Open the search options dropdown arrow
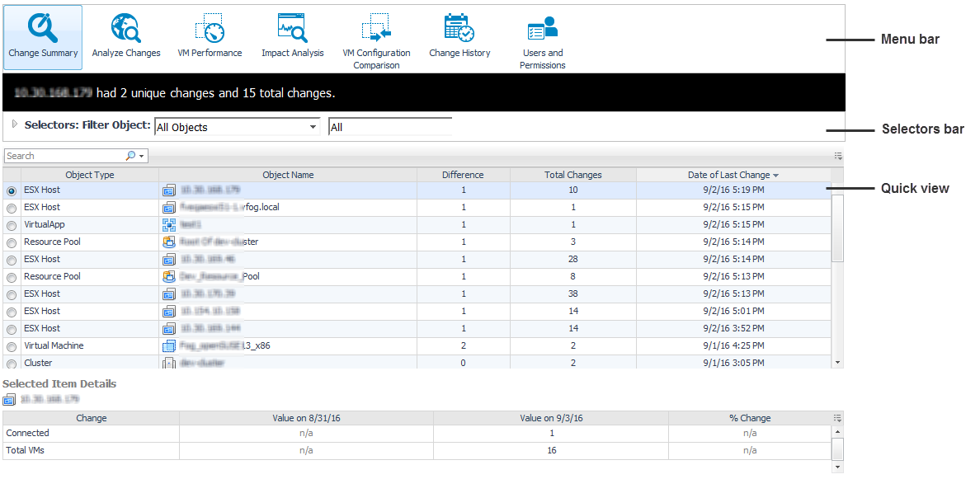Viewport: 980px width, 479px height. point(142,156)
